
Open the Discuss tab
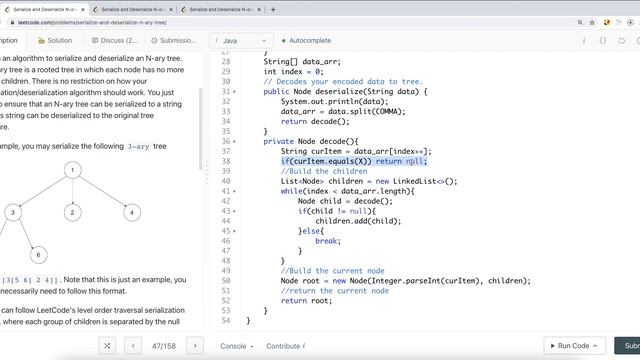114,40
